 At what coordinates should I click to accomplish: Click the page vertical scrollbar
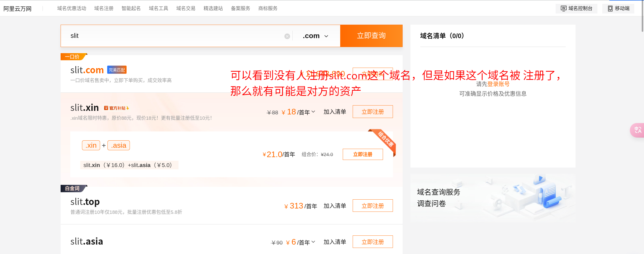(x=642, y=17)
